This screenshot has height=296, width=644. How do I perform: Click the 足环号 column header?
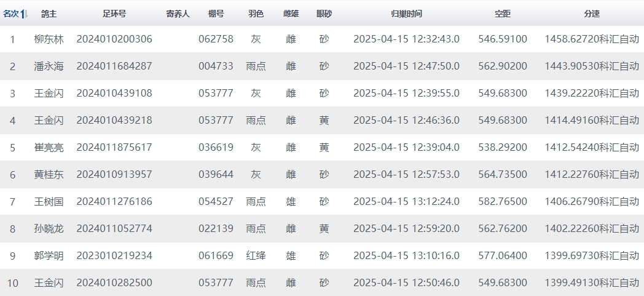coord(114,14)
